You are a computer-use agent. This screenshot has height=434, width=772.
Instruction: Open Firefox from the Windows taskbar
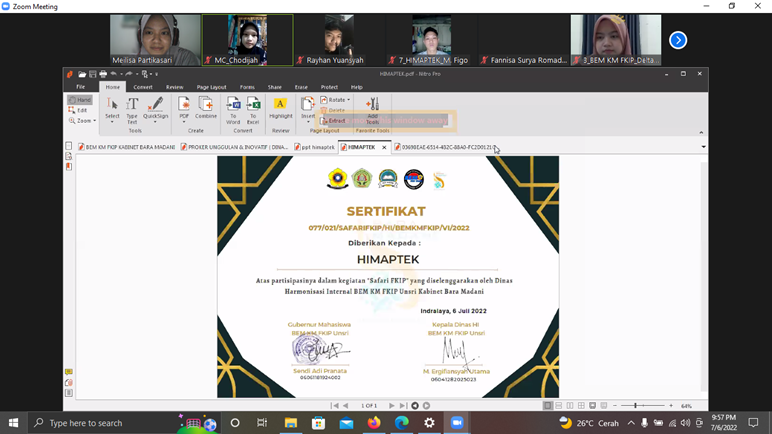tap(374, 423)
